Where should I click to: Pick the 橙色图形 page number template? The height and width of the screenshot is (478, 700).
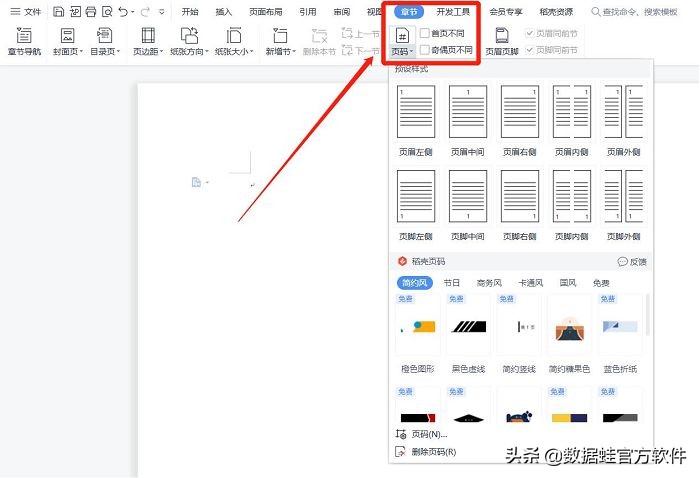(417, 335)
